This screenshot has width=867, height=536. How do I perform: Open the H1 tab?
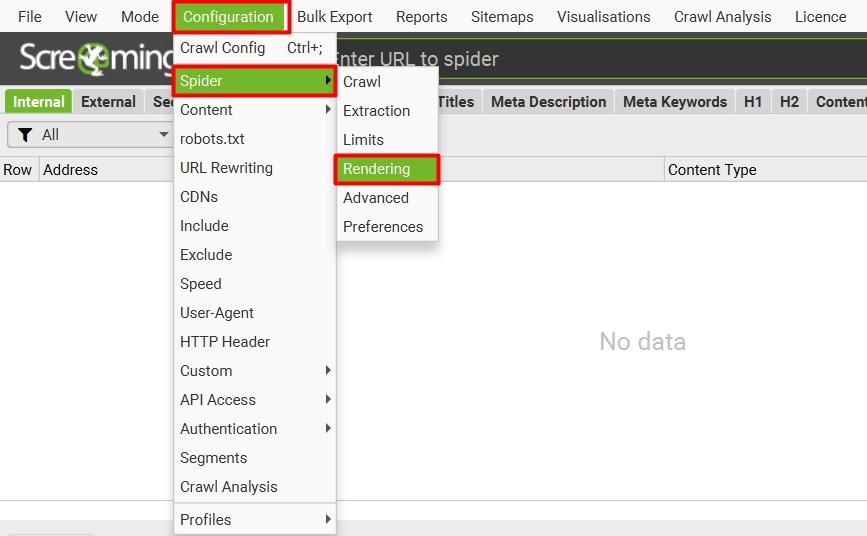753,102
